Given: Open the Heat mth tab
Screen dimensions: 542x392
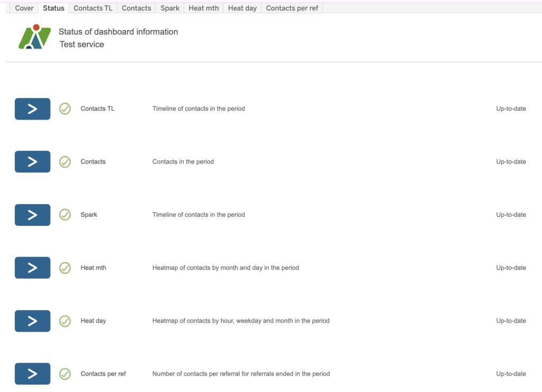Looking at the screenshot, I should [204, 8].
